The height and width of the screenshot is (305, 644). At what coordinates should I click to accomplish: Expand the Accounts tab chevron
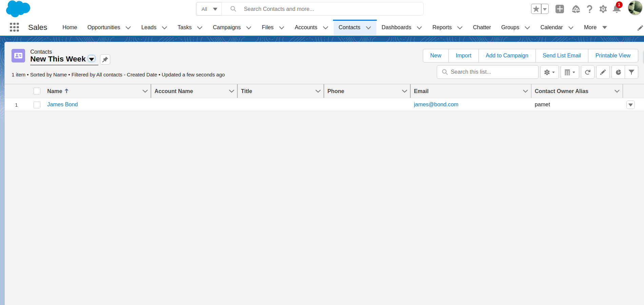pos(326,28)
